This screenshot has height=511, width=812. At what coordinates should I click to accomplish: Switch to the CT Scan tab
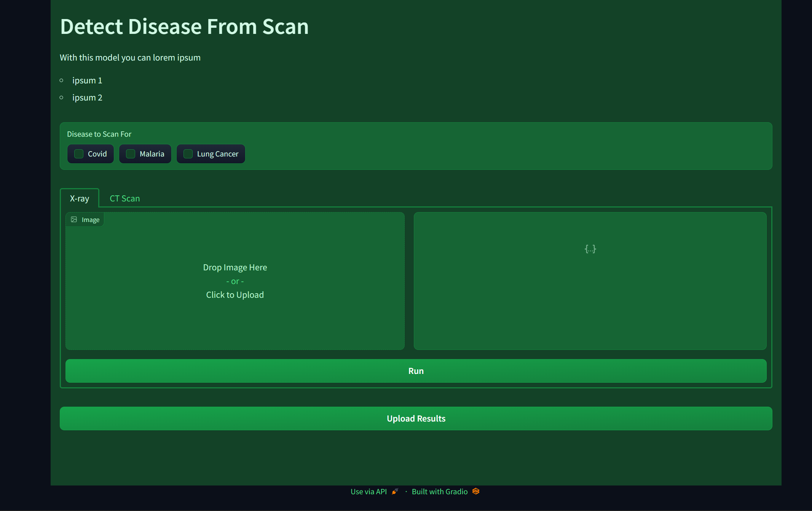124,198
